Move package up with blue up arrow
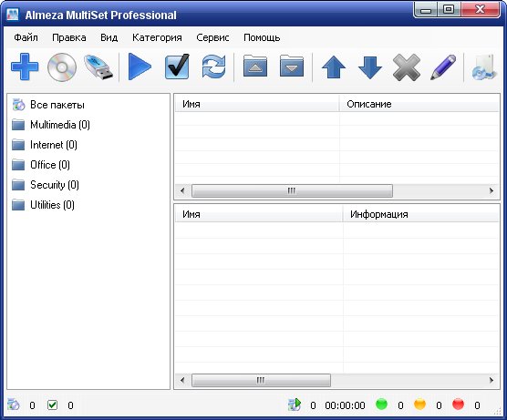 tap(334, 67)
